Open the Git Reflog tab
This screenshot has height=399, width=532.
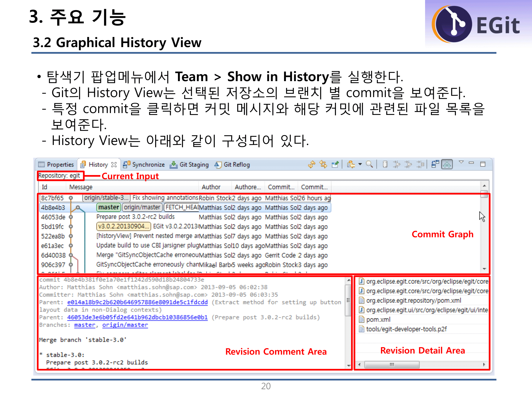[x=236, y=165]
